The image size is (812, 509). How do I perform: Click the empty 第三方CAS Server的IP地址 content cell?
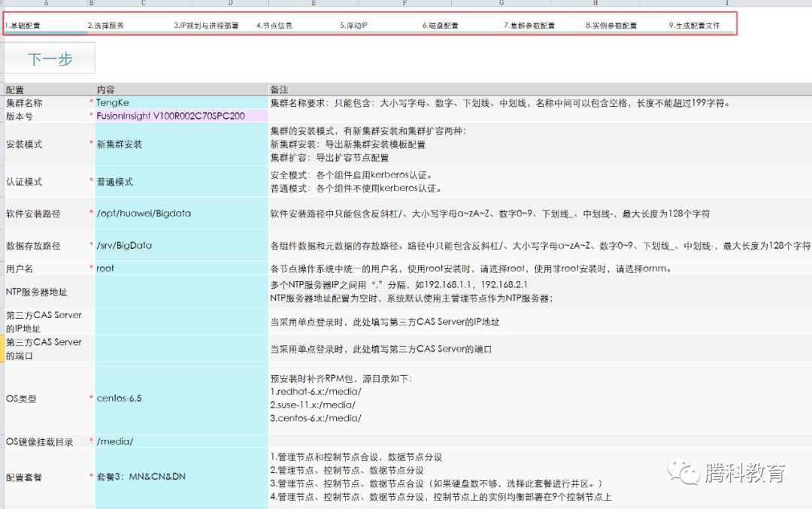(181, 322)
